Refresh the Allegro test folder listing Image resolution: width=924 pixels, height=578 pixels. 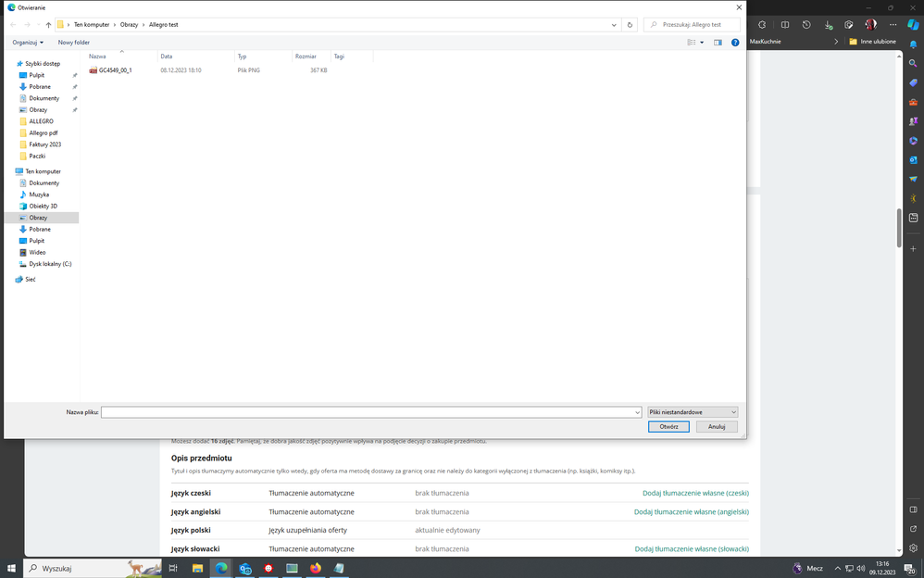(x=630, y=25)
